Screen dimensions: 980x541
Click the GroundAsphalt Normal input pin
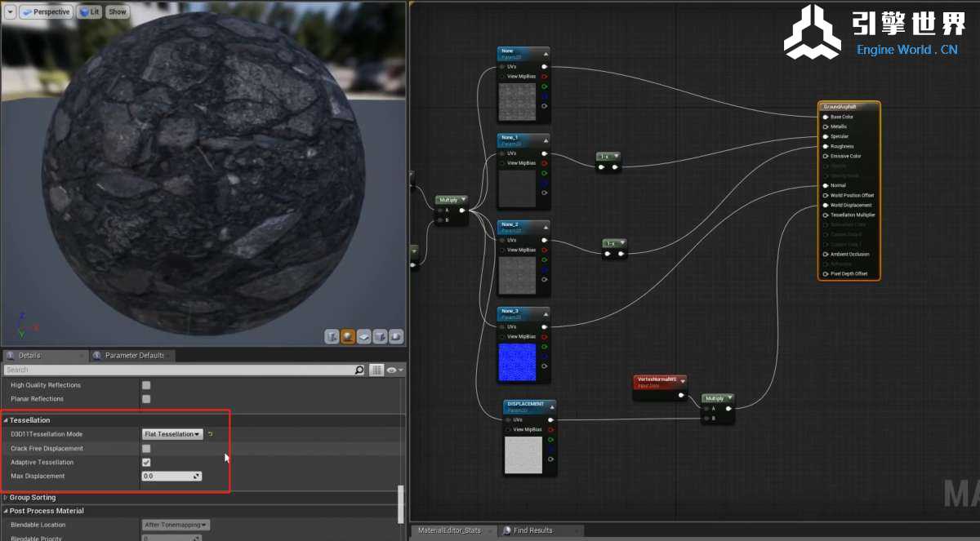(826, 185)
